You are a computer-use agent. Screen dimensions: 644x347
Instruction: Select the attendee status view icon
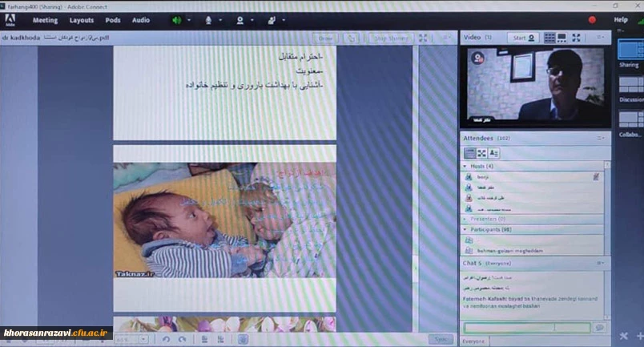point(493,153)
